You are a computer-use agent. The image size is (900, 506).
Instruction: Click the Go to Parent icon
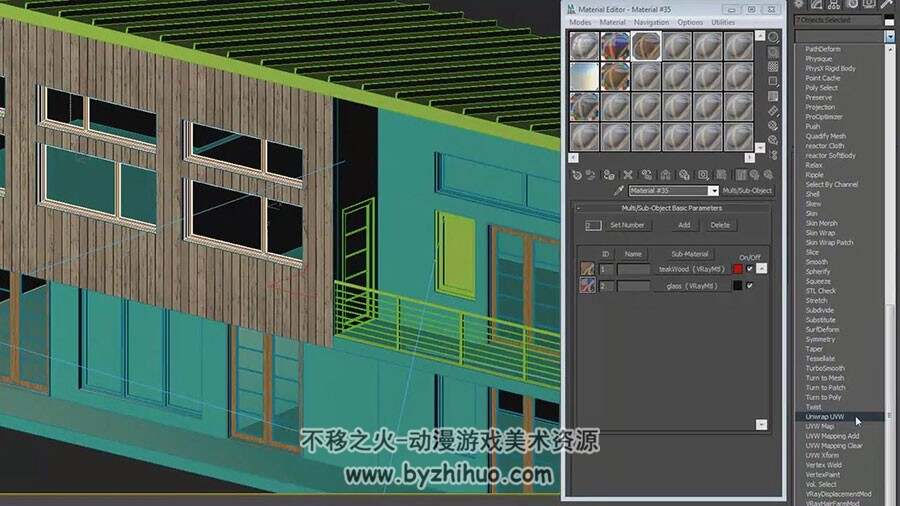coord(754,175)
